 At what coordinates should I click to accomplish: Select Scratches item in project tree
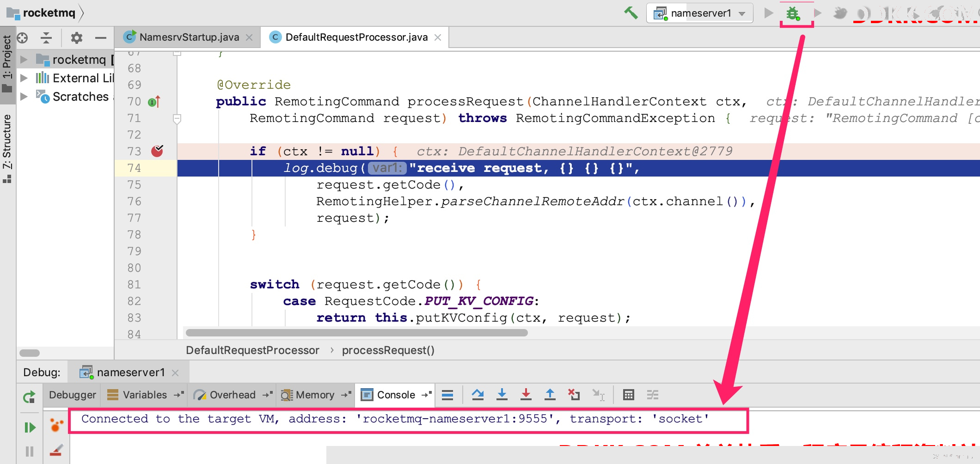click(x=80, y=97)
